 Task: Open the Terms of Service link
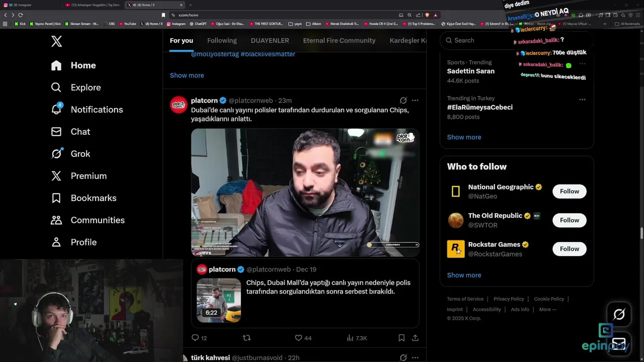click(465, 299)
